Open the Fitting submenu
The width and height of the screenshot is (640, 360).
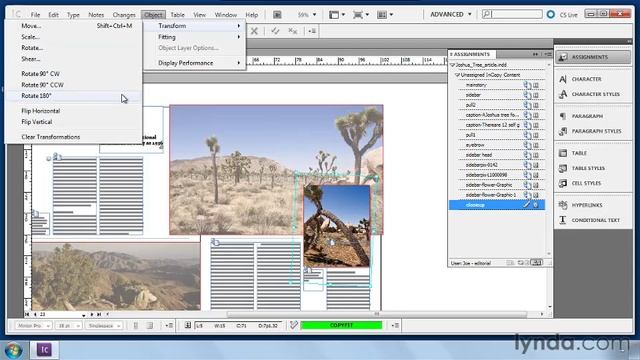tap(194, 37)
